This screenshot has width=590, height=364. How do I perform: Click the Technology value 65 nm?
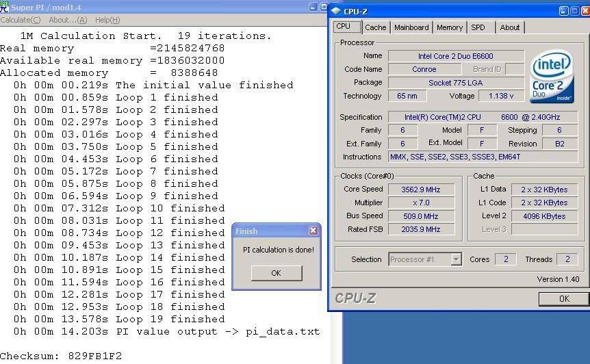tap(407, 96)
